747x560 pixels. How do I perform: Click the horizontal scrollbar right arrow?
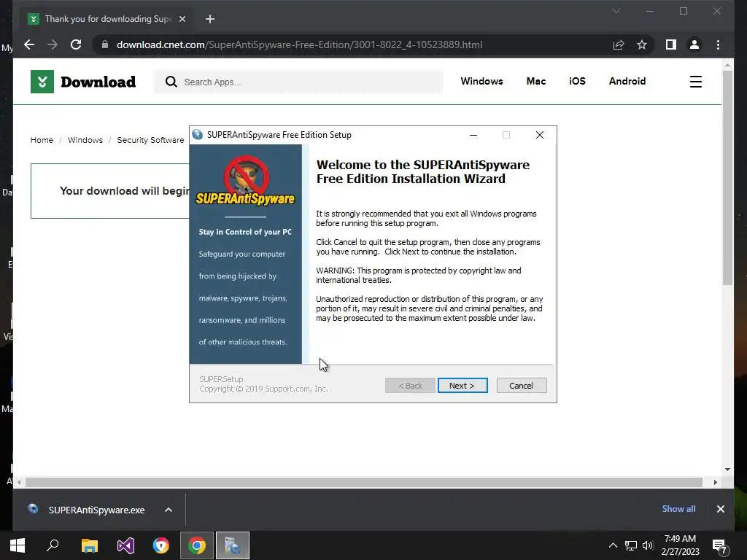715,483
